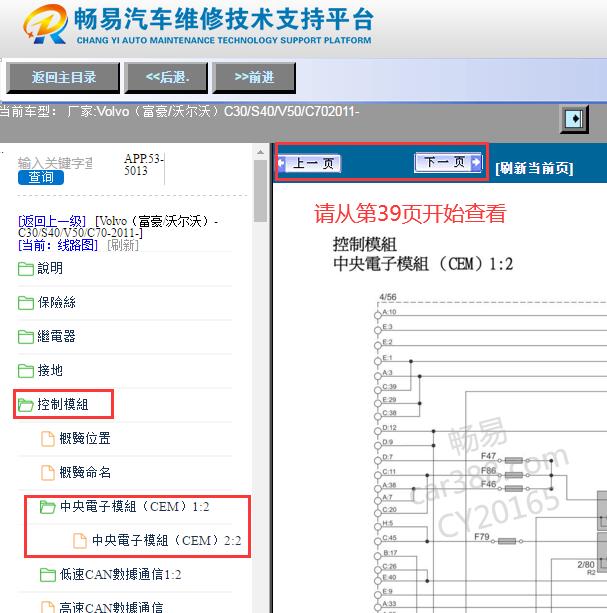This screenshot has height=613, width=607.
Task: Click wiring diagram title 中央電子模組（CEM）1:2
Action: [423, 264]
